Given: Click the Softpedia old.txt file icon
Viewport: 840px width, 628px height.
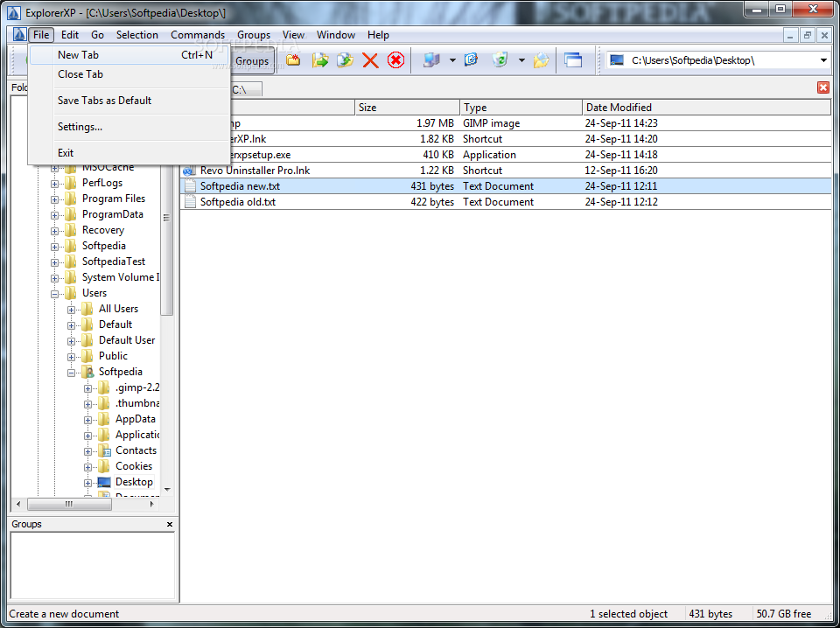Looking at the screenshot, I should coord(190,202).
